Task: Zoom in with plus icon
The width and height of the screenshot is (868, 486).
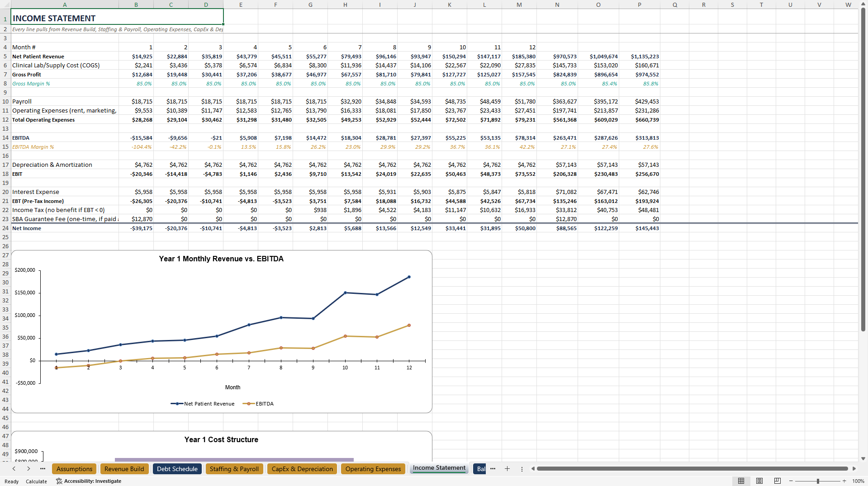Action: coord(844,481)
